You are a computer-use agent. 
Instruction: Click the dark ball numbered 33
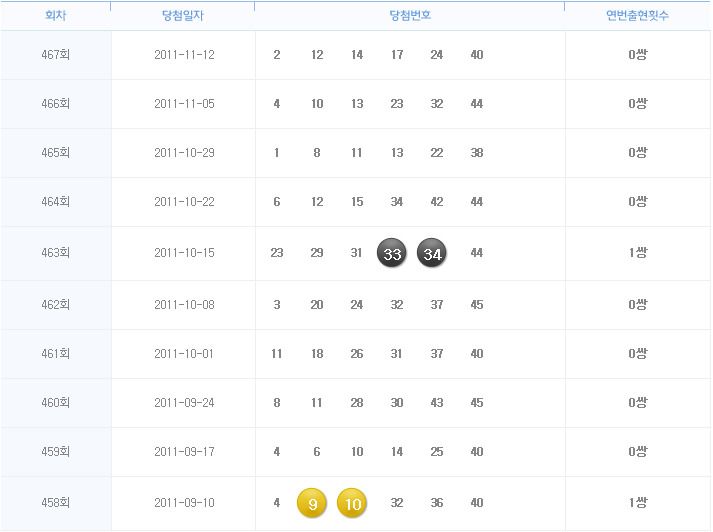tap(392, 252)
